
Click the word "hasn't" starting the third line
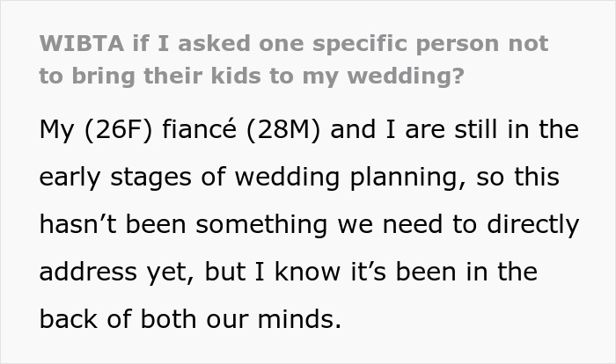click(76, 225)
